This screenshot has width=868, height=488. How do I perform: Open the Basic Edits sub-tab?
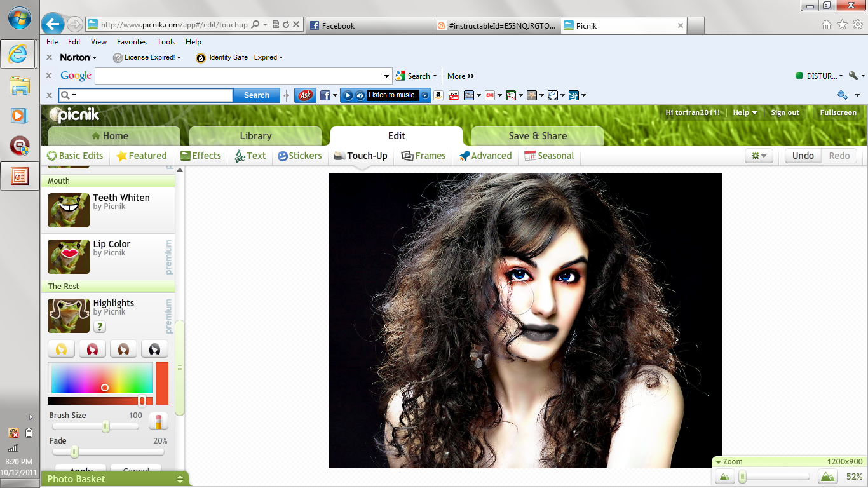pyautogui.click(x=75, y=156)
